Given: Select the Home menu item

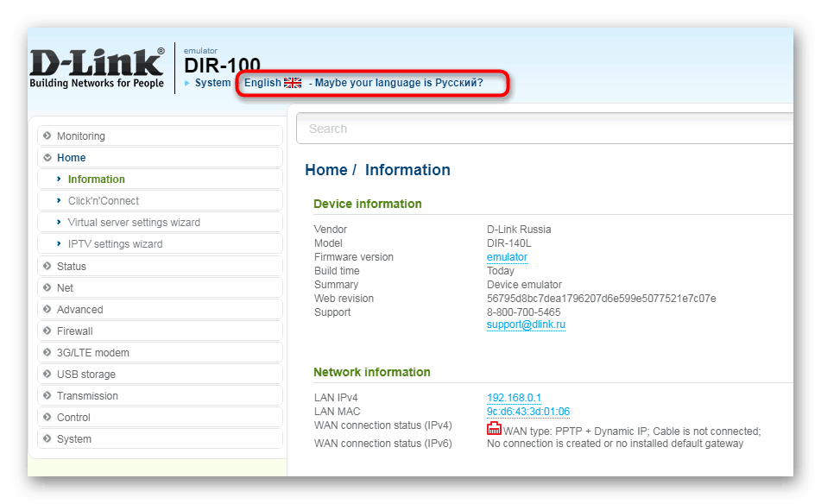Looking at the screenshot, I should click(161, 158).
